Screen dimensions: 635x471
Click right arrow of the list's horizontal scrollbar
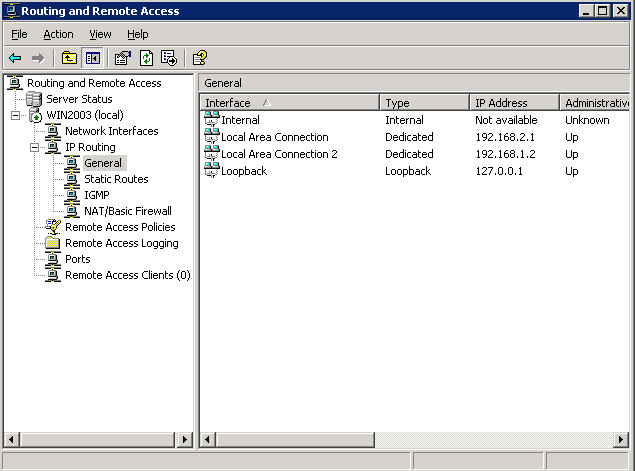pyautogui.click(x=625, y=439)
